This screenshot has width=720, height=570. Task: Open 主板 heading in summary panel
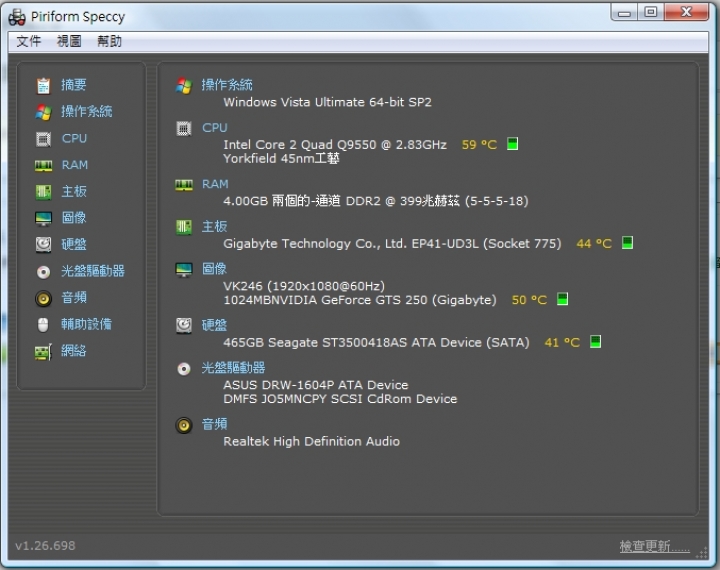[214, 226]
